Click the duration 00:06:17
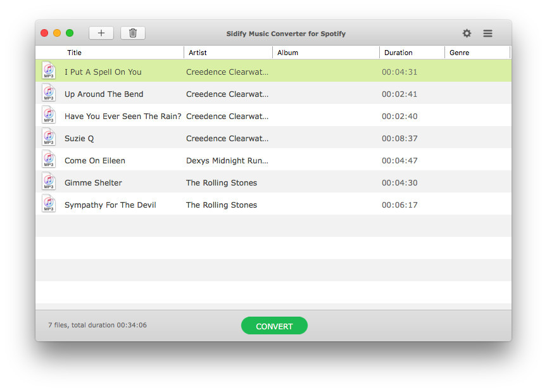Screen dimensions: 547x392 pyautogui.click(x=399, y=205)
